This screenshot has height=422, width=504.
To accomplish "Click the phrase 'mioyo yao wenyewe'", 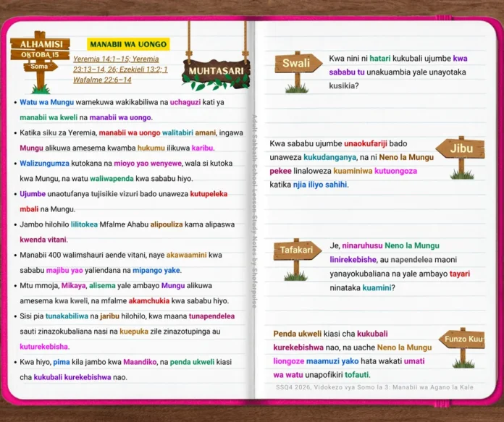I will 148,164.
